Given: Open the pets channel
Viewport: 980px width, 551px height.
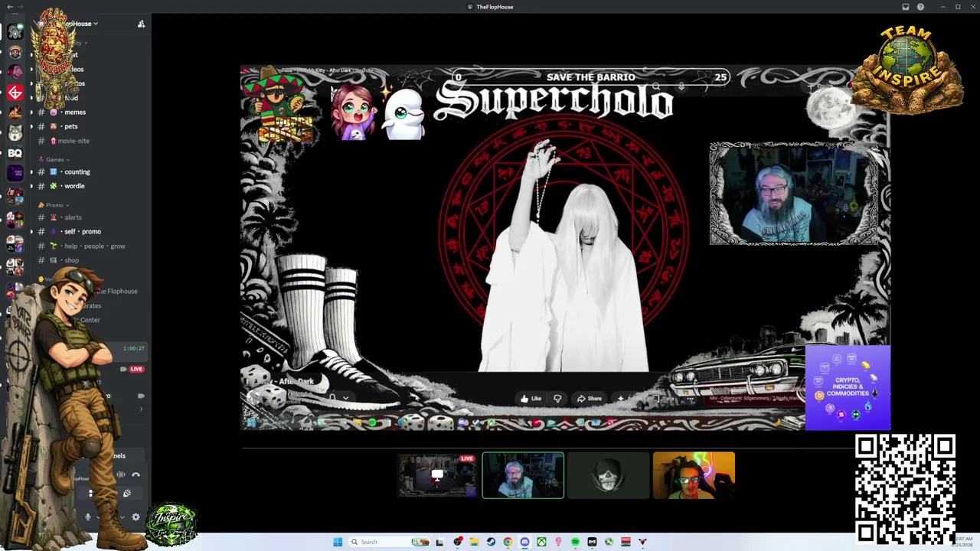Looking at the screenshot, I should point(71,126).
